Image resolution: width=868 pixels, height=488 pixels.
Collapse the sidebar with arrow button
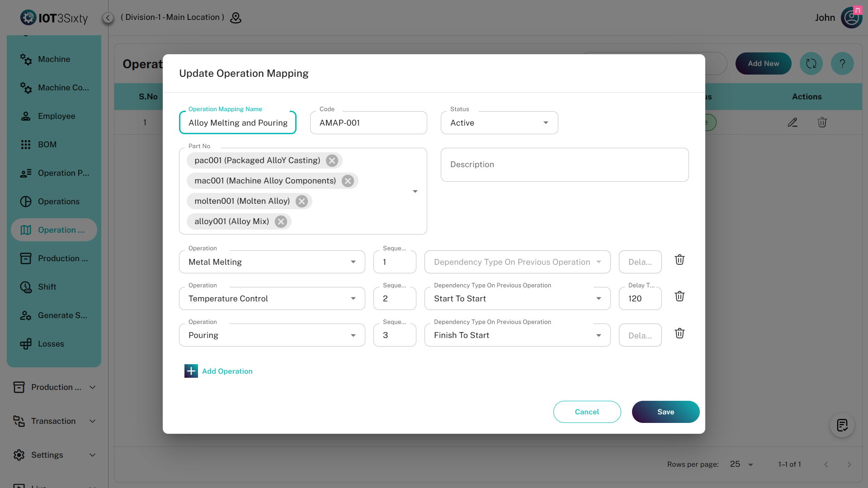pyautogui.click(x=108, y=18)
